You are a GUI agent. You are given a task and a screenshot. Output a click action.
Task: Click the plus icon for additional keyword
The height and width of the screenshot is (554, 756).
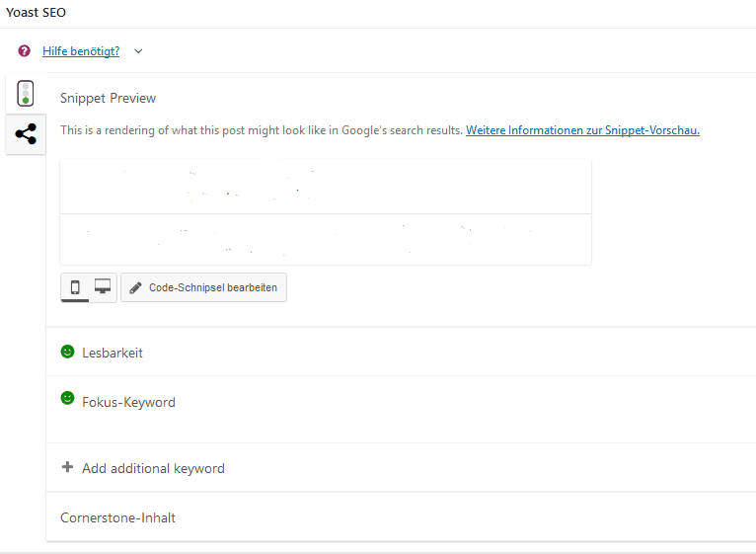67,467
